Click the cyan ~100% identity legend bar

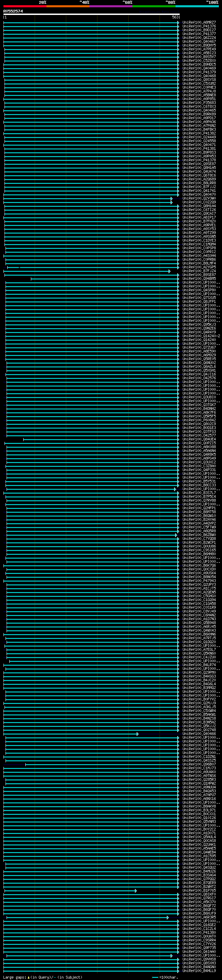coord(197,6)
